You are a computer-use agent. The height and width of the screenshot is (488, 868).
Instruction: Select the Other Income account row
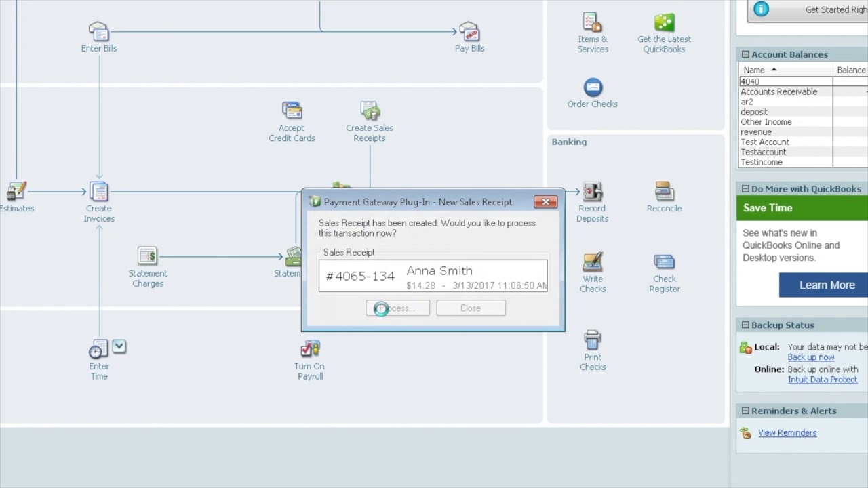click(803, 122)
